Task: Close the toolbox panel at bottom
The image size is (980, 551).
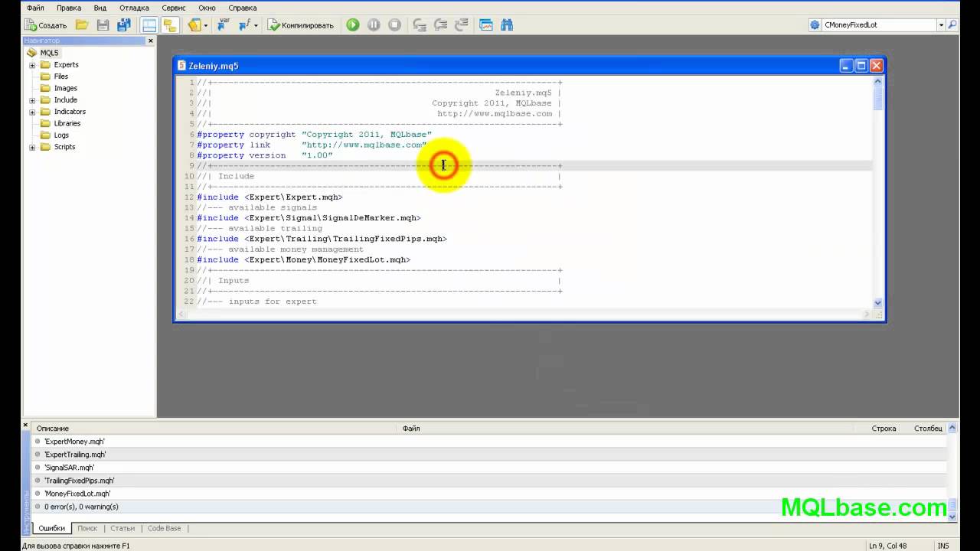Action: (x=25, y=425)
